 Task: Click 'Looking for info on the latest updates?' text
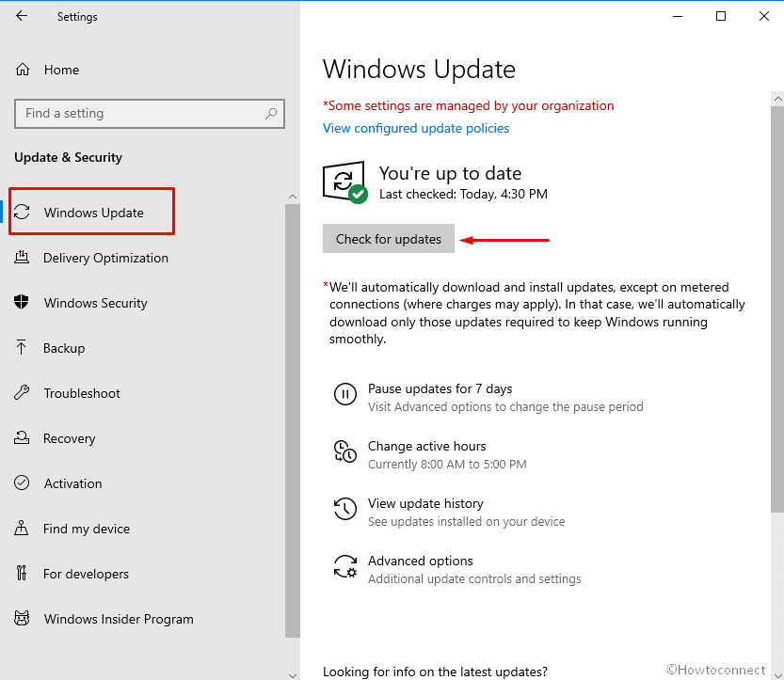coord(435,672)
